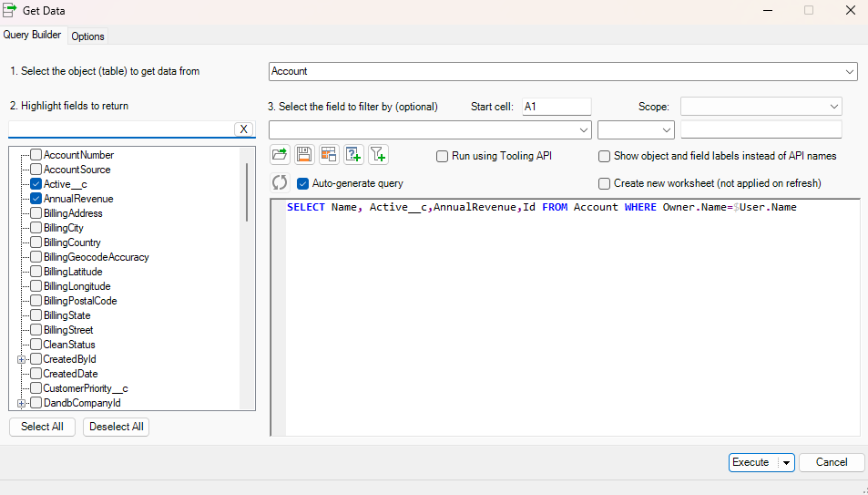Click the save query floppy disk icon
The height and width of the screenshot is (495, 868).
click(304, 155)
